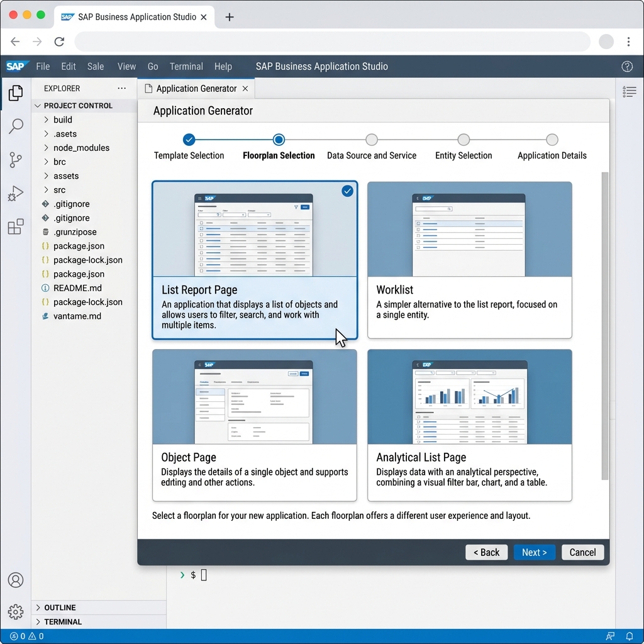Image resolution: width=644 pixels, height=644 pixels.
Task: Click the Template Selection step circle
Action: [x=189, y=140]
